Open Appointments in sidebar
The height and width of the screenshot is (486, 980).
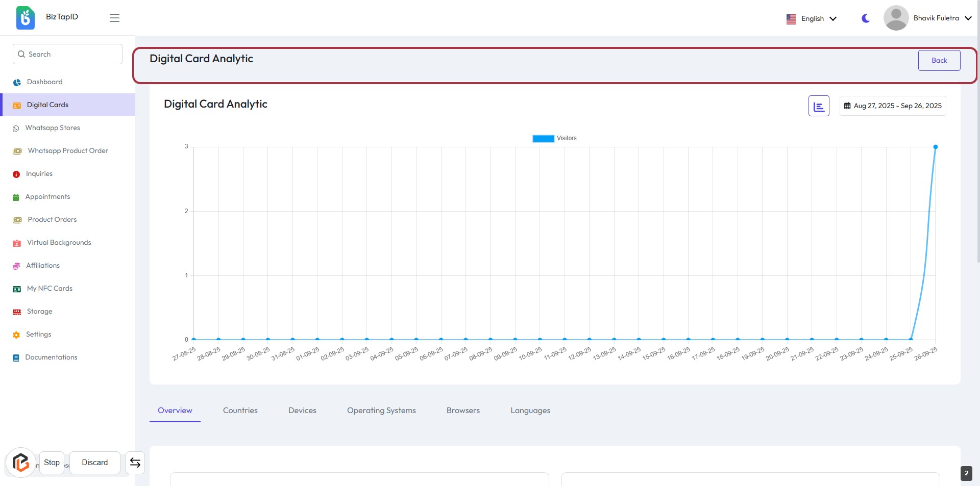47,197
